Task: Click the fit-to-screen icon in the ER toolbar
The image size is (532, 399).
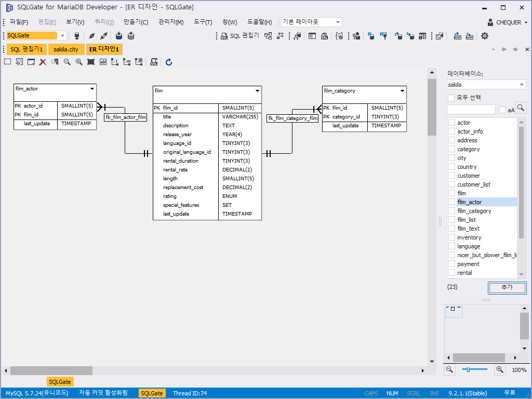Action: coord(91,62)
